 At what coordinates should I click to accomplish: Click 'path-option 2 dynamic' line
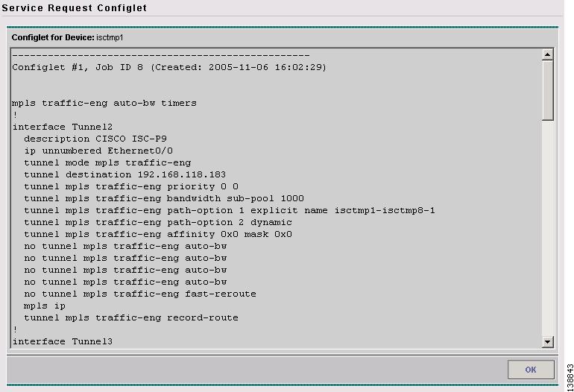tap(158, 222)
